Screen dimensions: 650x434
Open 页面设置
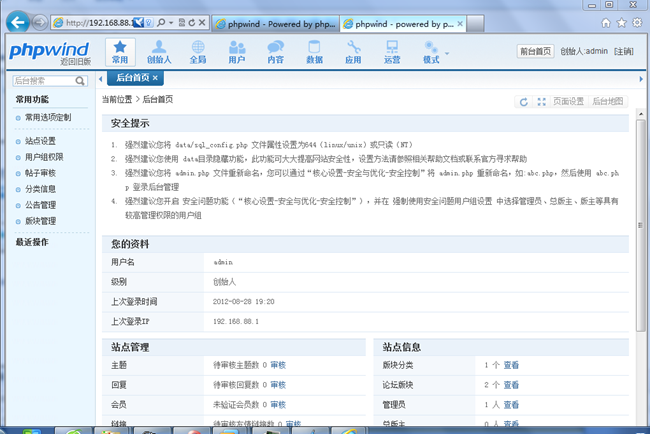coord(568,102)
